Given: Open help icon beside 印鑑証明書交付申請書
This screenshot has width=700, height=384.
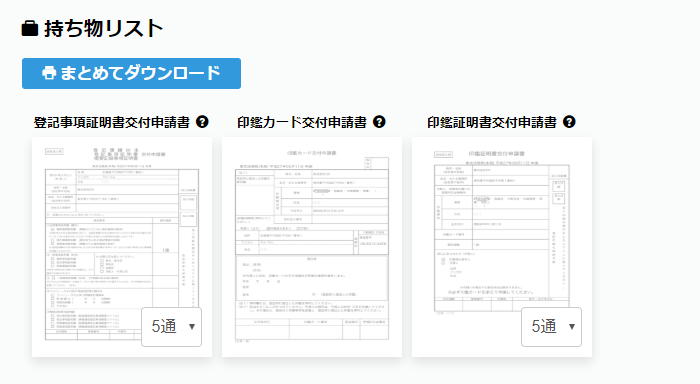Looking at the screenshot, I should pyautogui.click(x=569, y=121).
